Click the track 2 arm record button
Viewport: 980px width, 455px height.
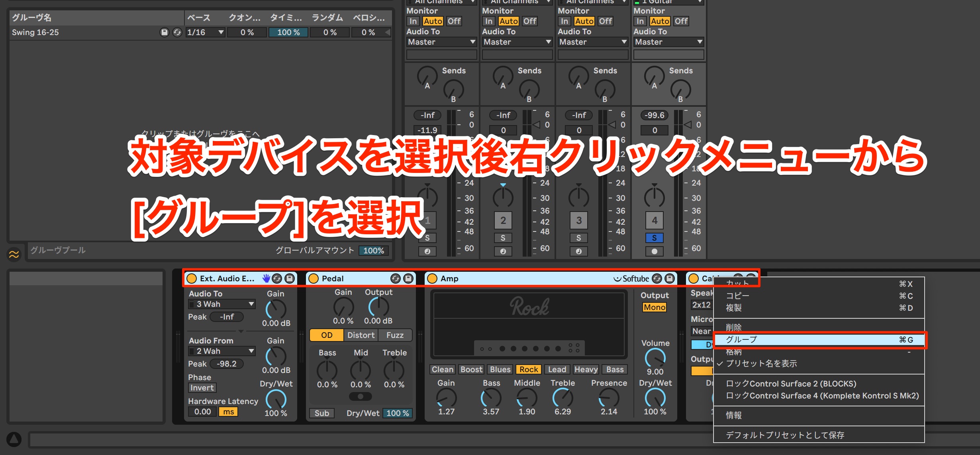[x=503, y=251]
